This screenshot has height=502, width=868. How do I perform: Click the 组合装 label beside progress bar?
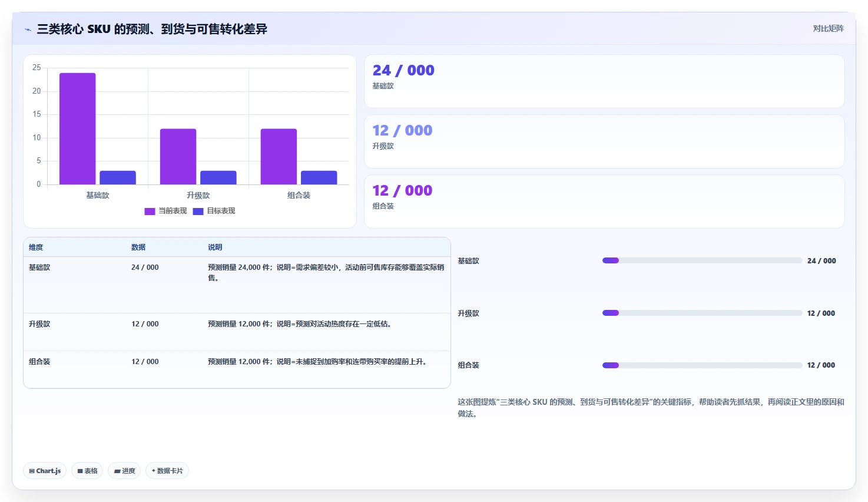click(468, 365)
